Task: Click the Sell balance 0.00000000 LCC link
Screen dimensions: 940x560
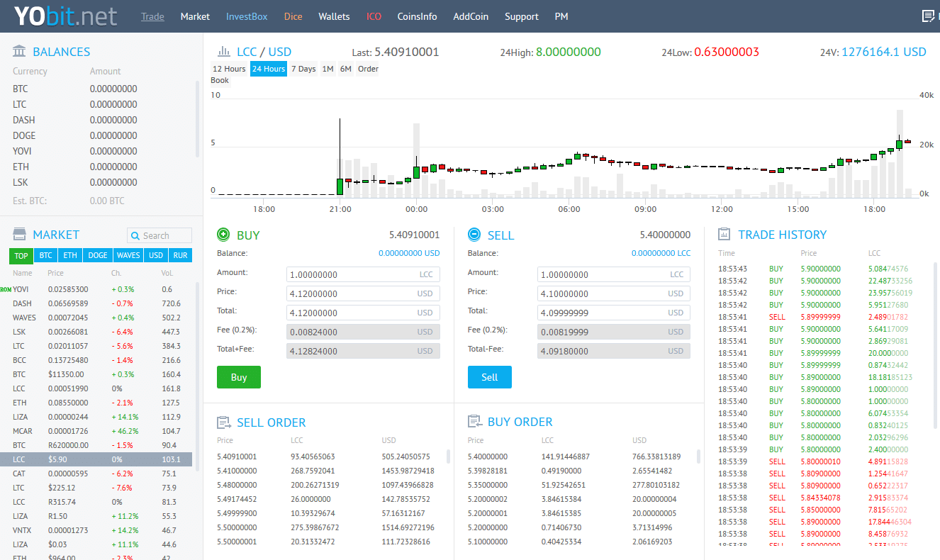Action: point(661,253)
